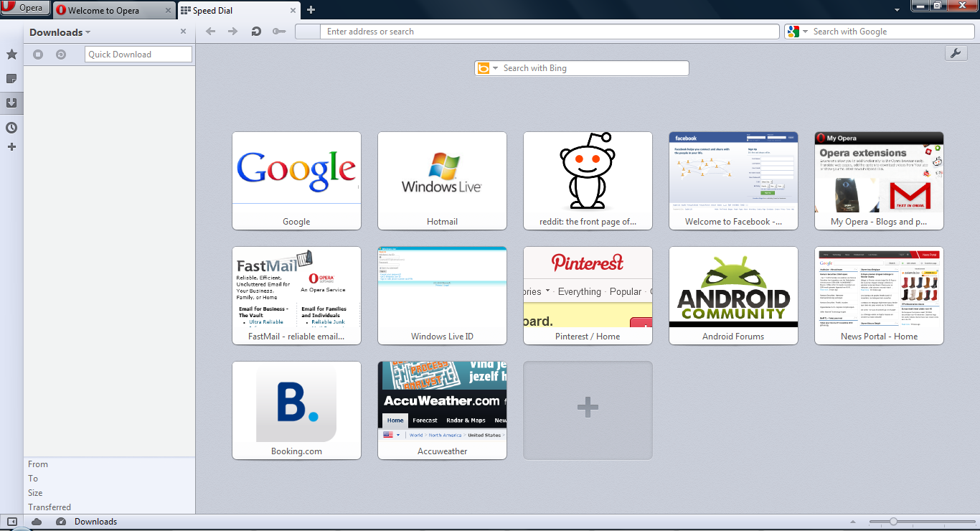Adjust the zoom slider handle
The image size is (980, 531).
tap(893, 522)
